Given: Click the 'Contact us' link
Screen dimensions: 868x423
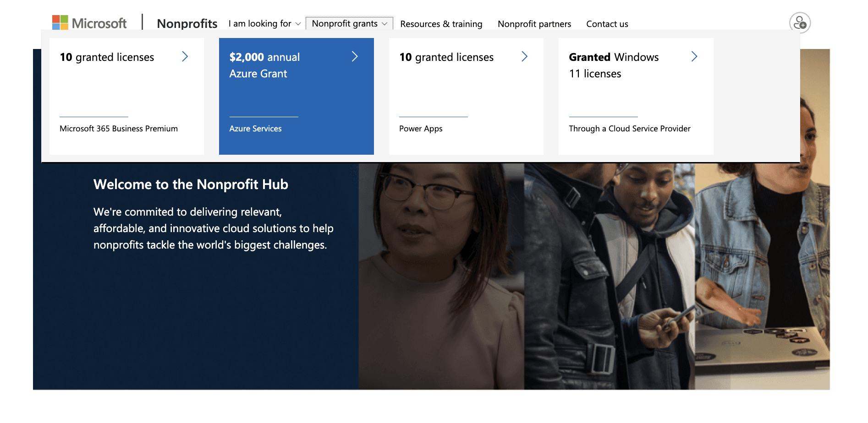Looking at the screenshot, I should click(x=607, y=24).
